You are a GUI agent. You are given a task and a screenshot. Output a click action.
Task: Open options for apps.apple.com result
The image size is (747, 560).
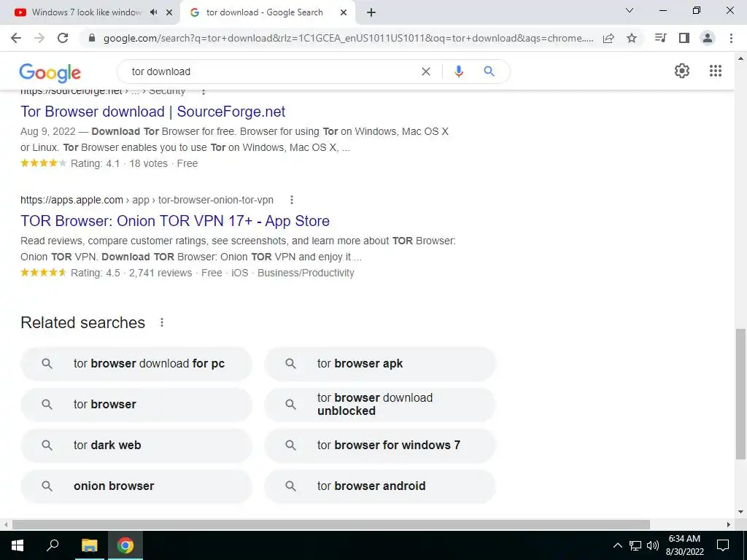coord(292,200)
